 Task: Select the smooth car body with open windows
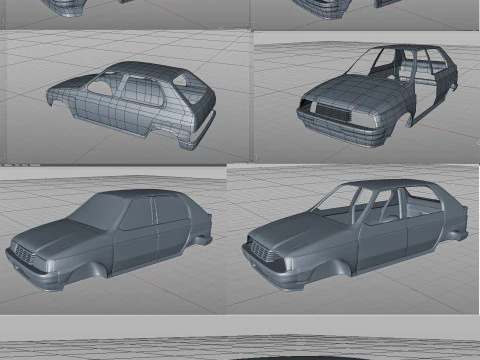[355, 235]
